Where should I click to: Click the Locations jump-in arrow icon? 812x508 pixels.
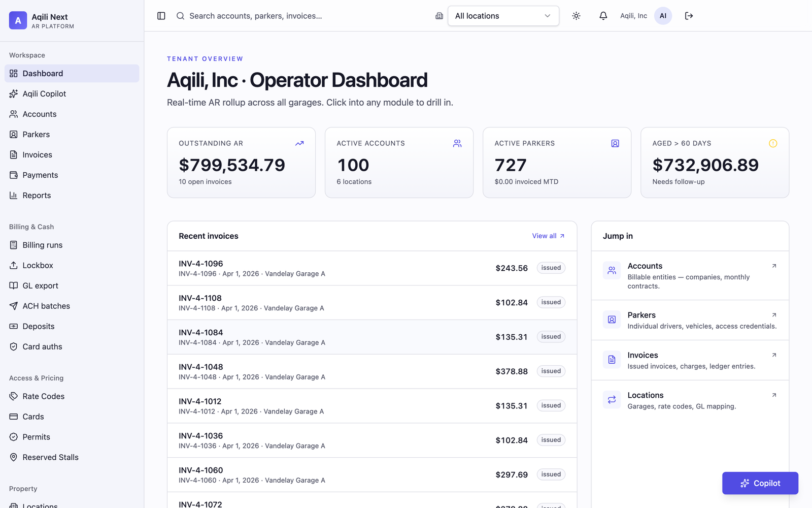[774, 395]
